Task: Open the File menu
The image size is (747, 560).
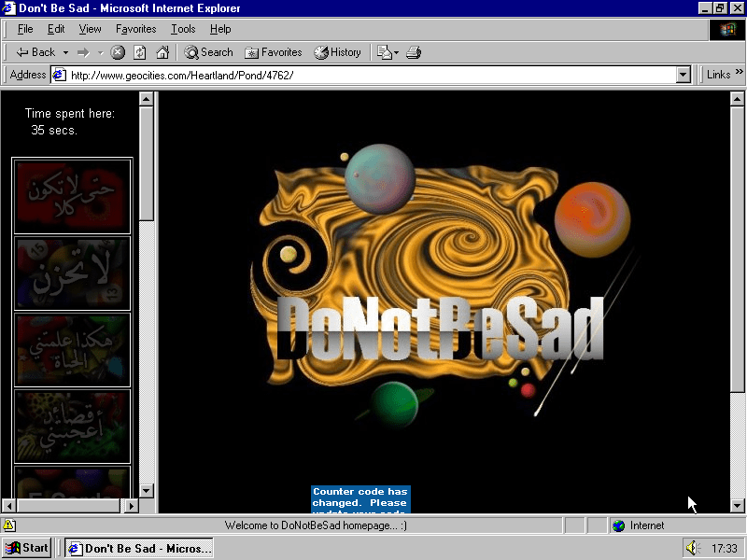Action: click(25, 29)
